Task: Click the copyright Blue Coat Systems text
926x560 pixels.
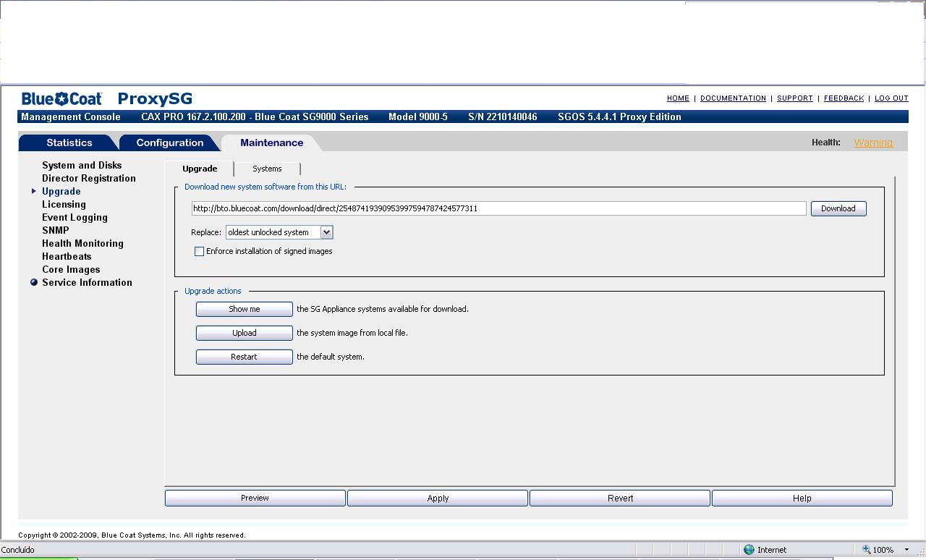Action: click(x=132, y=535)
